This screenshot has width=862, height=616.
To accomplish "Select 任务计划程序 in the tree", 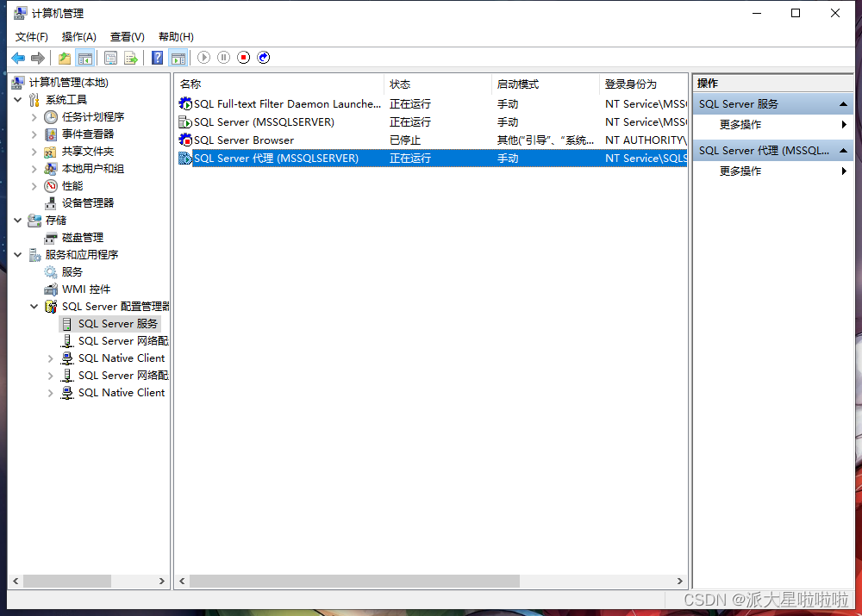I will click(93, 117).
